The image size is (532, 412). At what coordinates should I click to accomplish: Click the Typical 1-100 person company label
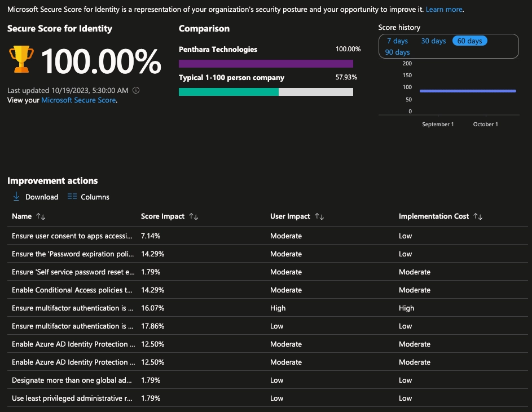(x=231, y=78)
